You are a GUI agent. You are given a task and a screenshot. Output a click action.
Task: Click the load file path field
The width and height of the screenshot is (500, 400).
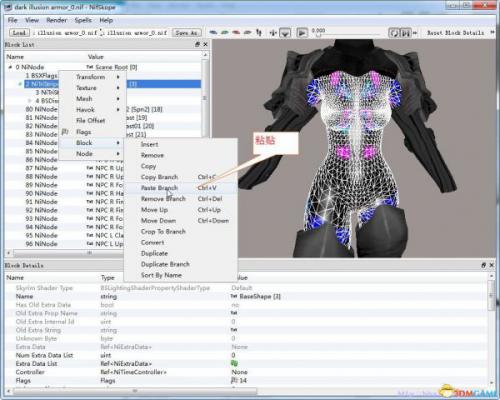coord(65,33)
